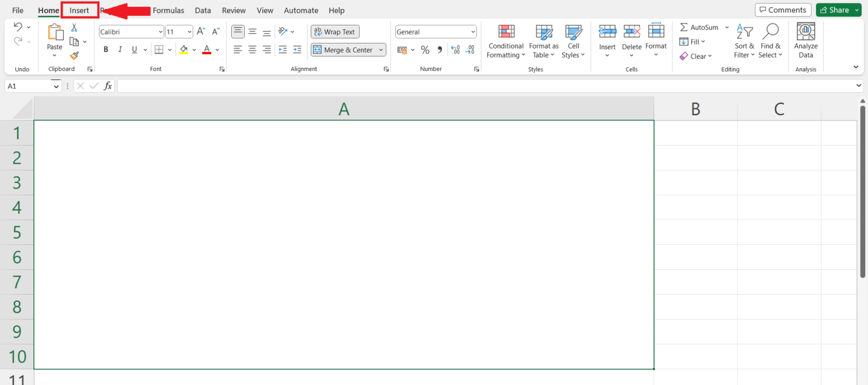This screenshot has height=385, width=868.
Task: Apply the Percent Style format
Action: (x=425, y=50)
